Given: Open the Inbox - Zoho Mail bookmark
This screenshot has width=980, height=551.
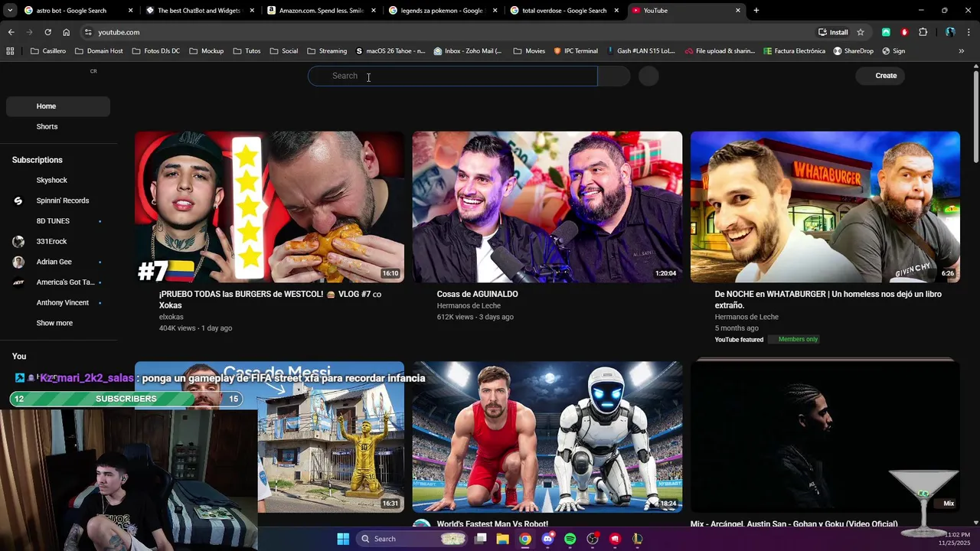Looking at the screenshot, I should [x=468, y=51].
